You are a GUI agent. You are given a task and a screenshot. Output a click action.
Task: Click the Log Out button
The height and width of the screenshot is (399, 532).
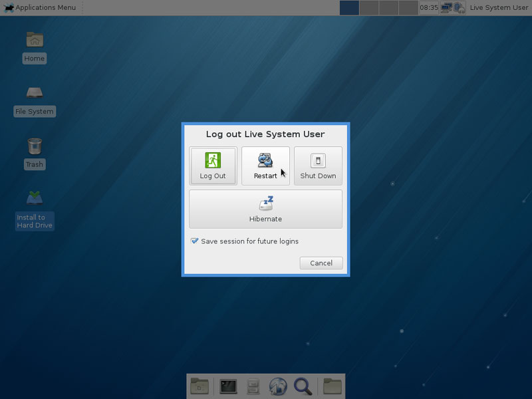tap(213, 166)
